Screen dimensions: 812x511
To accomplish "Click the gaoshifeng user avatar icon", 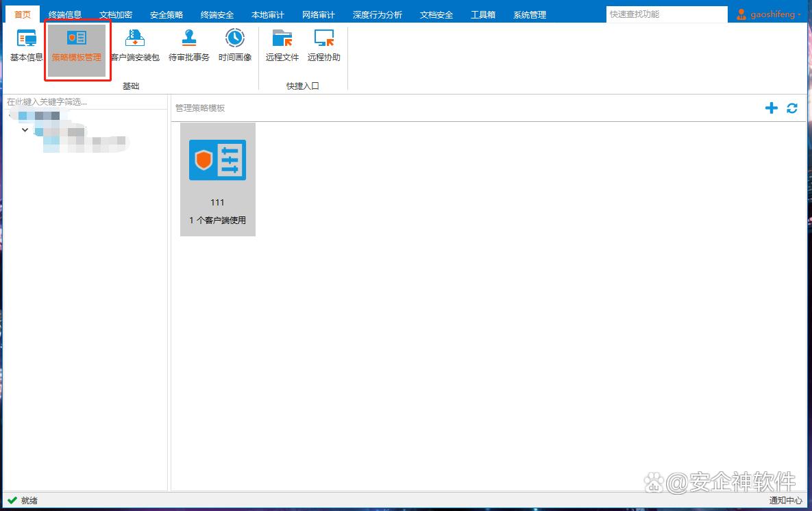I will coord(741,14).
